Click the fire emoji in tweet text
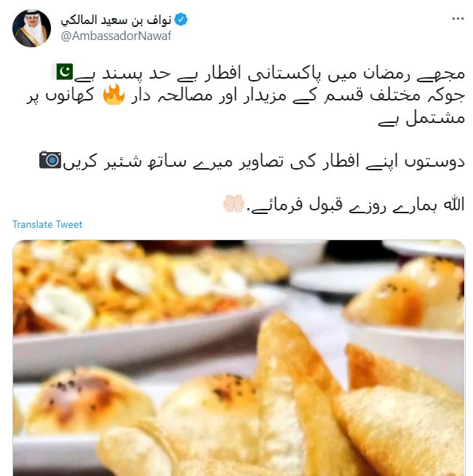The height and width of the screenshot is (476, 473). pyautogui.click(x=114, y=95)
